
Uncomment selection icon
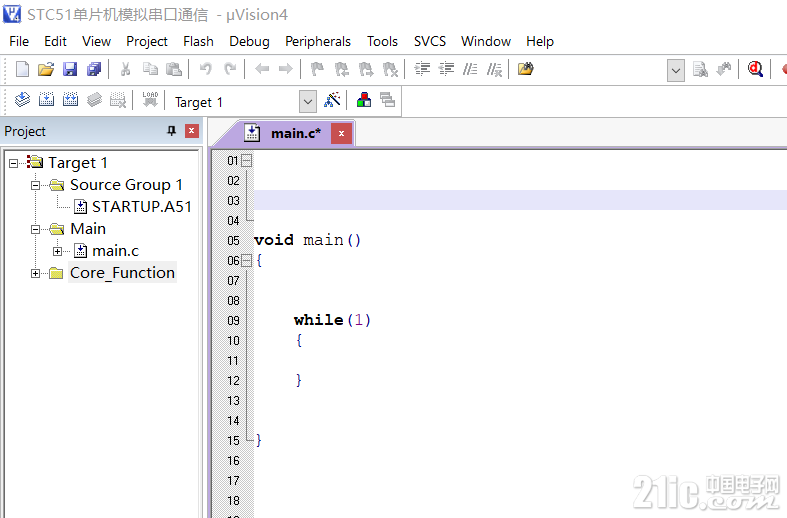(494, 69)
